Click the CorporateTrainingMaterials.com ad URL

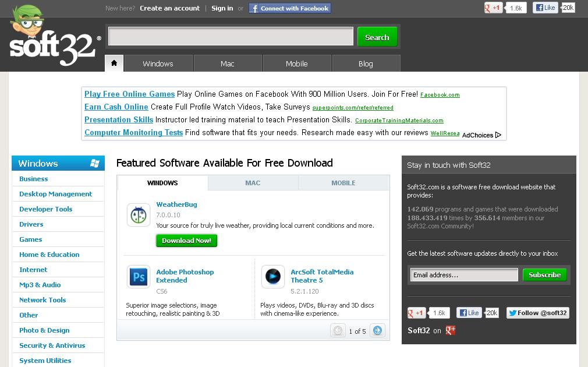pos(399,121)
